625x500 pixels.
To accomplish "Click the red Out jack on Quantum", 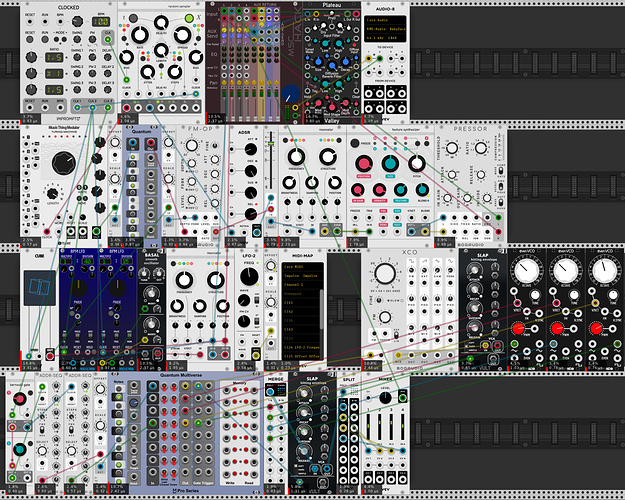I will (x=151, y=143).
